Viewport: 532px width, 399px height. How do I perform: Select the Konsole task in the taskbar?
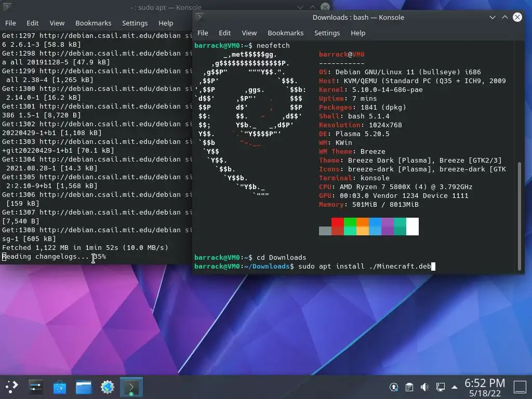(131, 387)
